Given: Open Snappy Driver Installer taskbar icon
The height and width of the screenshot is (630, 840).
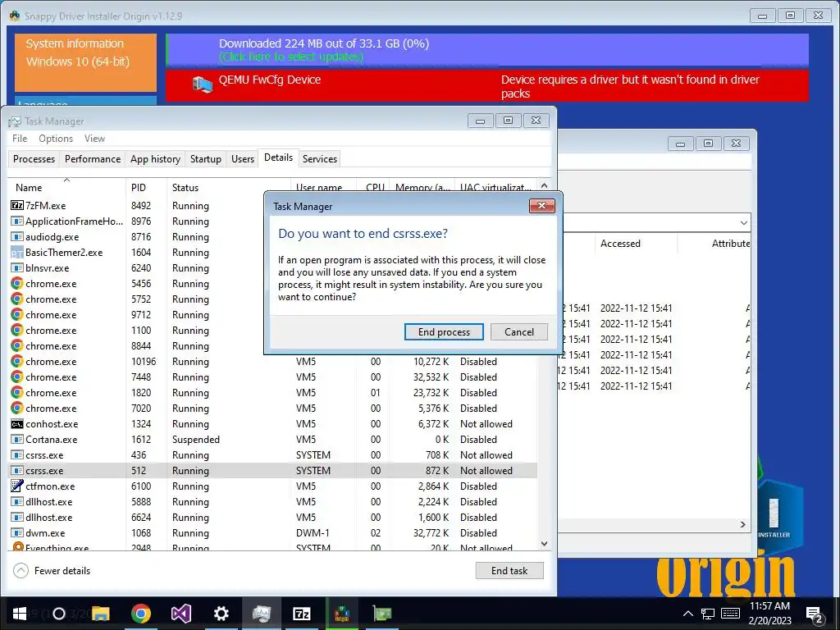Looking at the screenshot, I should click(342, 614).
